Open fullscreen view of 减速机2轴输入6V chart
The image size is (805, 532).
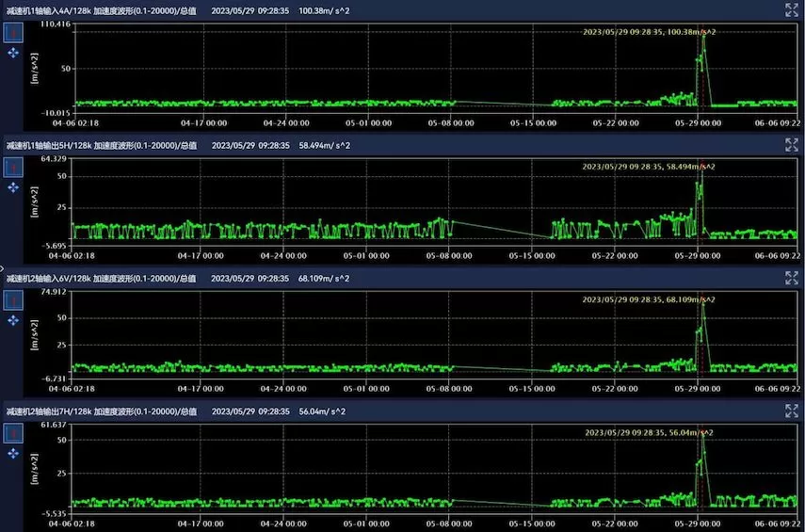pos(792,278)
